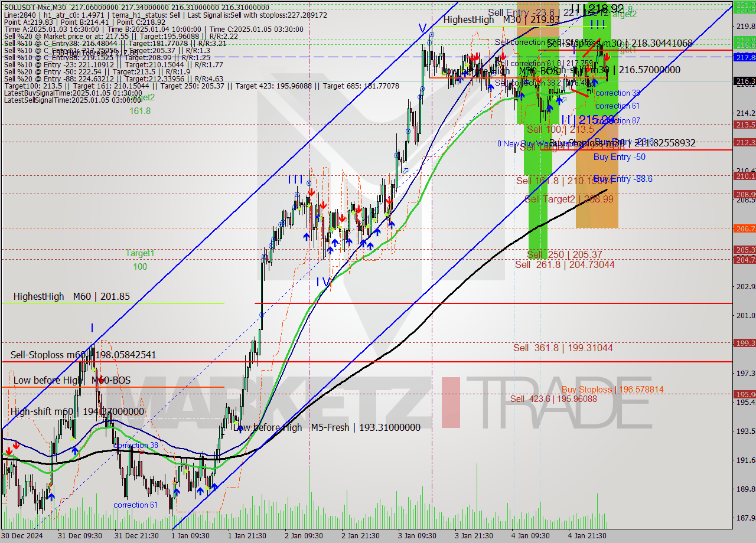Click the '30 Dec 2024' date label

click(21, 536)
